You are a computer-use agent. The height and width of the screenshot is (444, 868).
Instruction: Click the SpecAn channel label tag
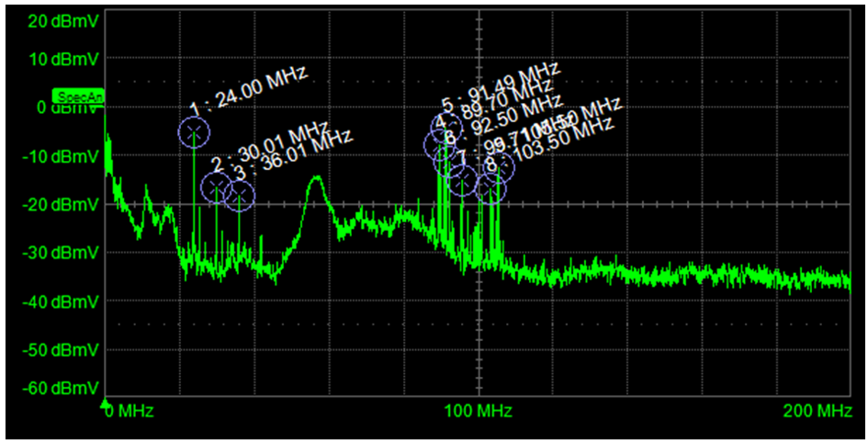[77, 96]
